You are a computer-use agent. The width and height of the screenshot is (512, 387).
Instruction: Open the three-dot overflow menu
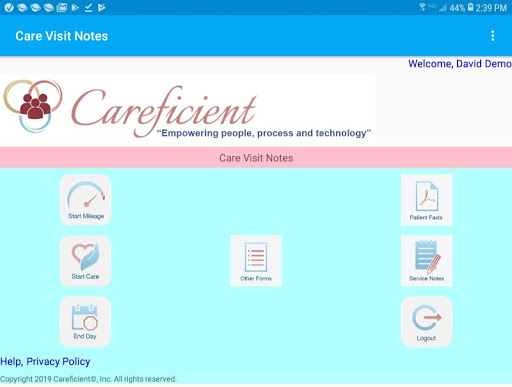click(x=493, y=36)
